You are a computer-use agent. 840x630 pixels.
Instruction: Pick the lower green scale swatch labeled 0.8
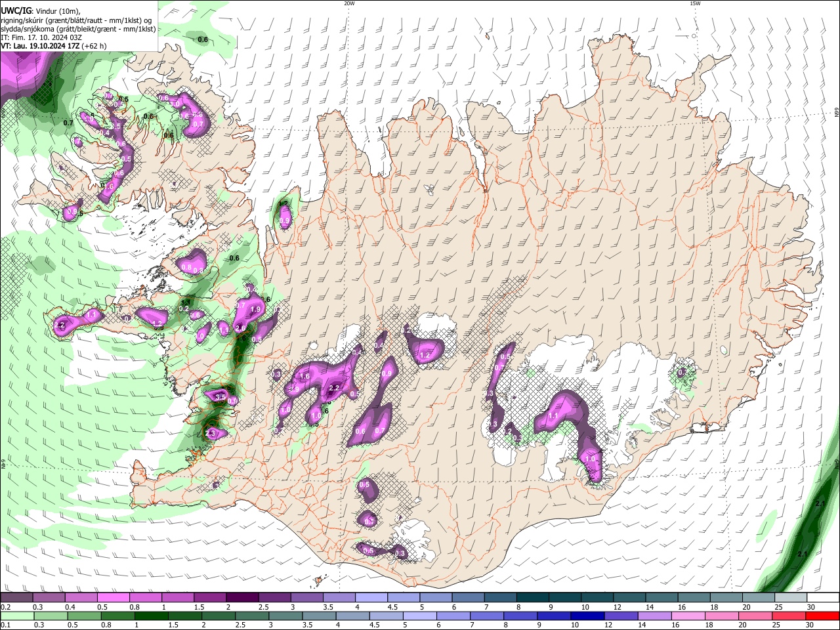point(117,616)
